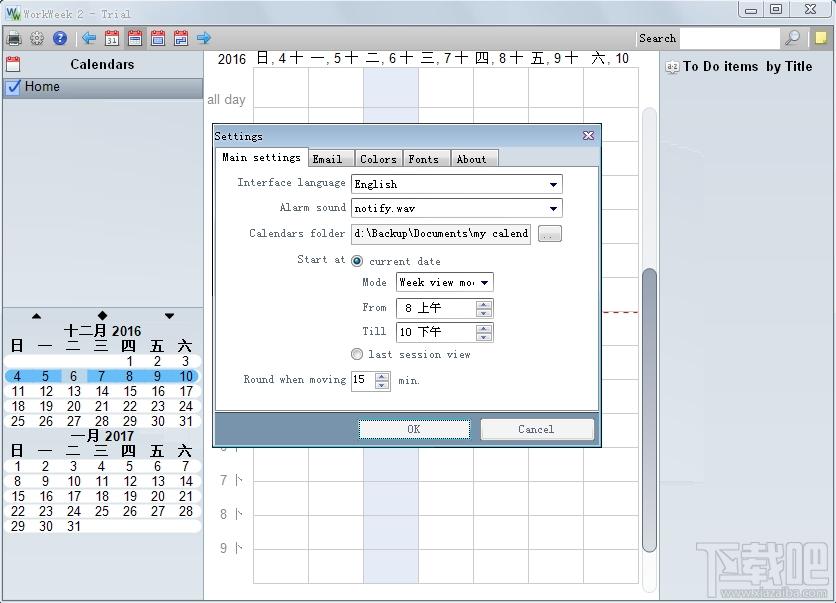Go to previous period with left arrow
836x603 pixels.
pos(89,38)
